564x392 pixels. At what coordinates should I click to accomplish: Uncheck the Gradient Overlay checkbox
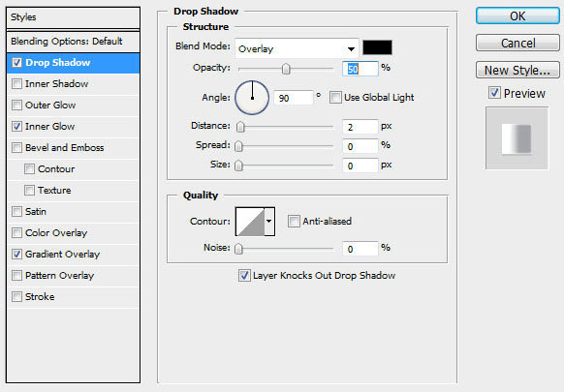pyautogui.click(x=16, y=254)
